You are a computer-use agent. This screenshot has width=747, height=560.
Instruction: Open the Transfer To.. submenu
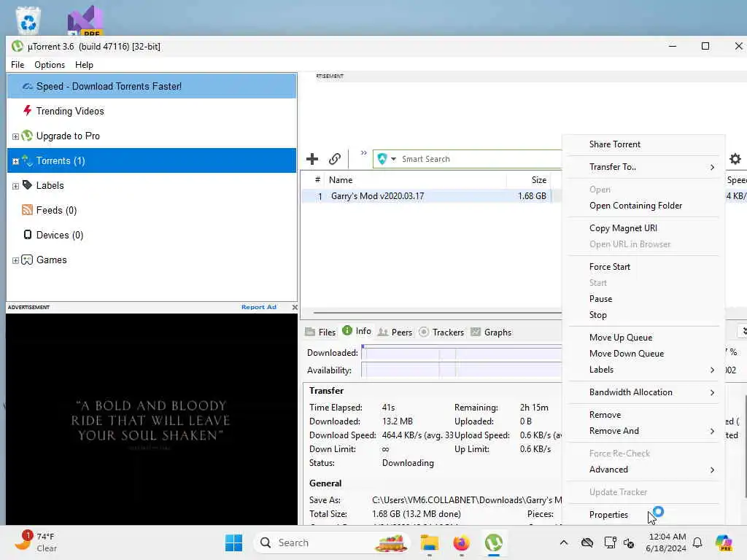point(643,167)
